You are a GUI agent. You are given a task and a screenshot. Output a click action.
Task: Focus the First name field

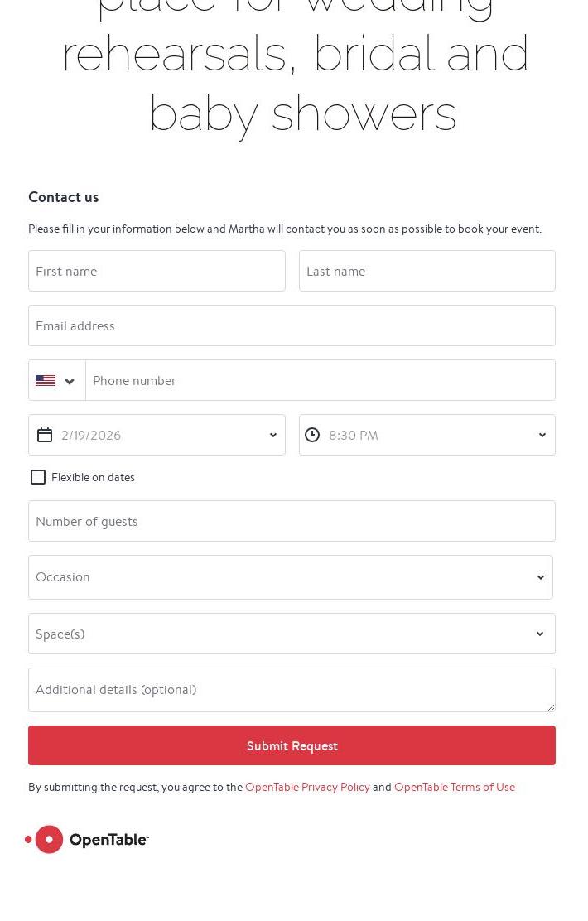point(157,272)
